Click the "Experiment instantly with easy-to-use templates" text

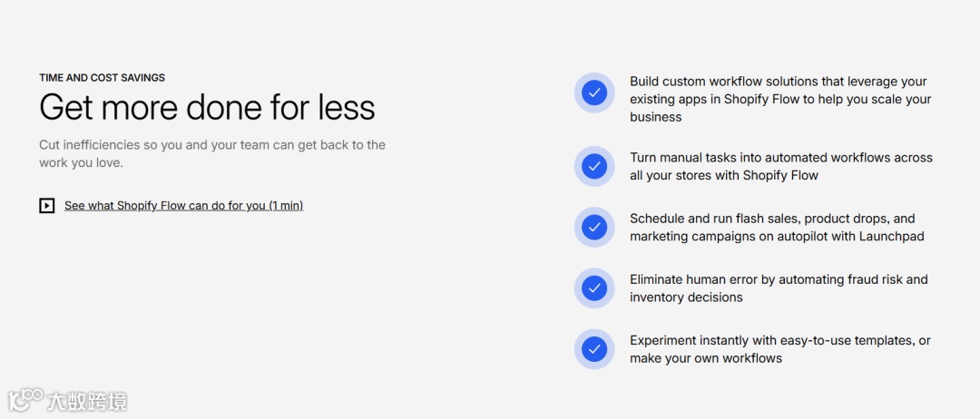click(780, 340)
